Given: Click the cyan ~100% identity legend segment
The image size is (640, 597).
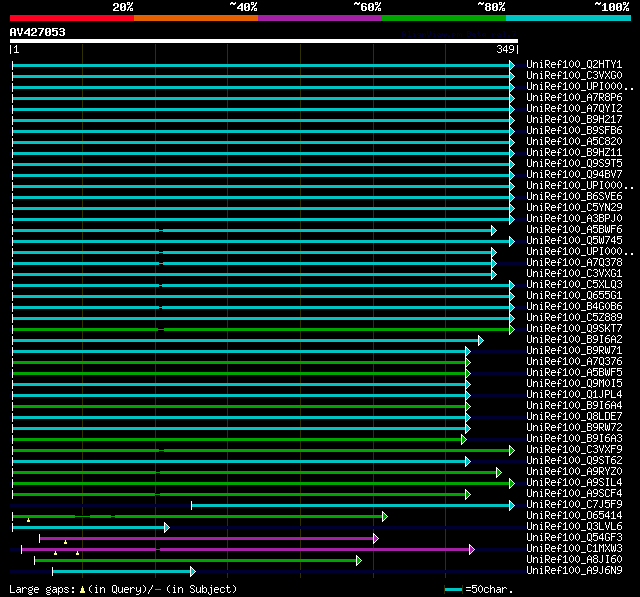Looking at the screenshot, I should [x=567, y=18].
